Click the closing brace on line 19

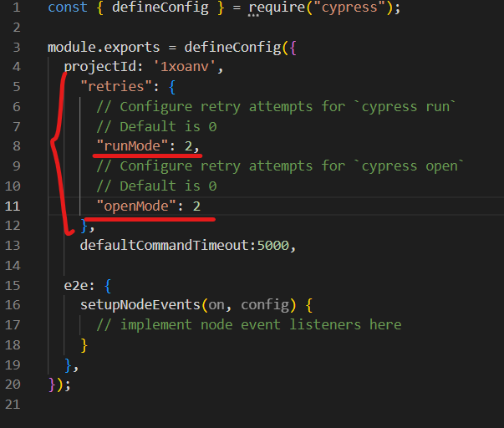[x=68, y=365]
